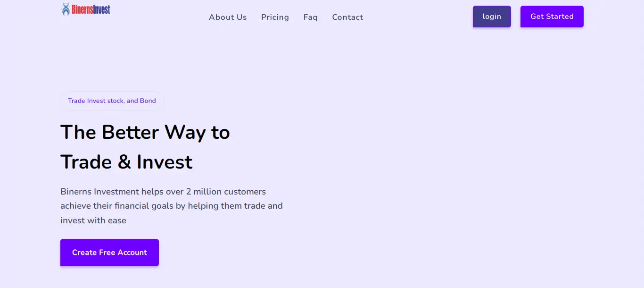Click the "Trade & Invest" headline line
The image size is (644, 288).
126,162
